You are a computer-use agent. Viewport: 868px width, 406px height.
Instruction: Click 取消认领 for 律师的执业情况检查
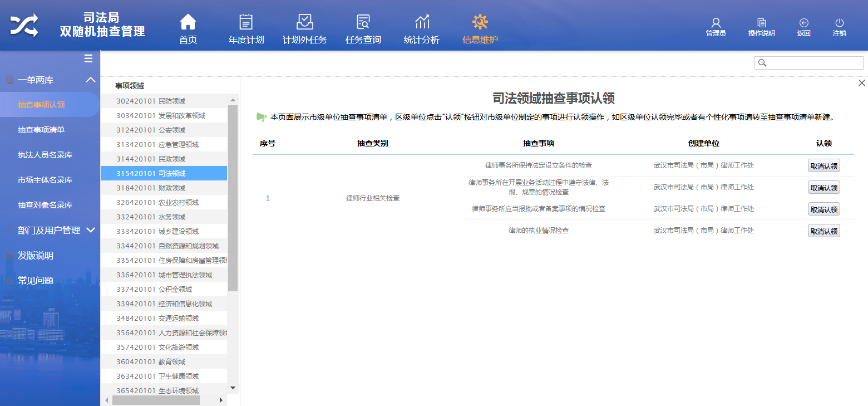tap(823, 231)
